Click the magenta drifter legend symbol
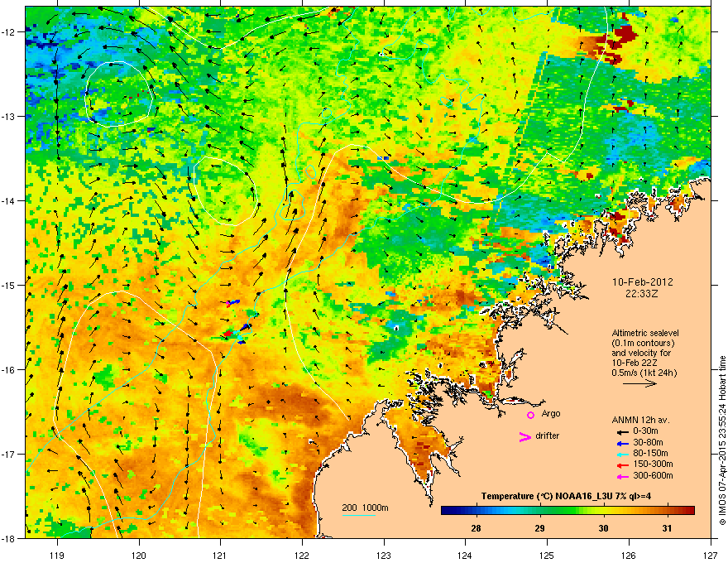This screenshot has height=563, width=728. point(524,436)
